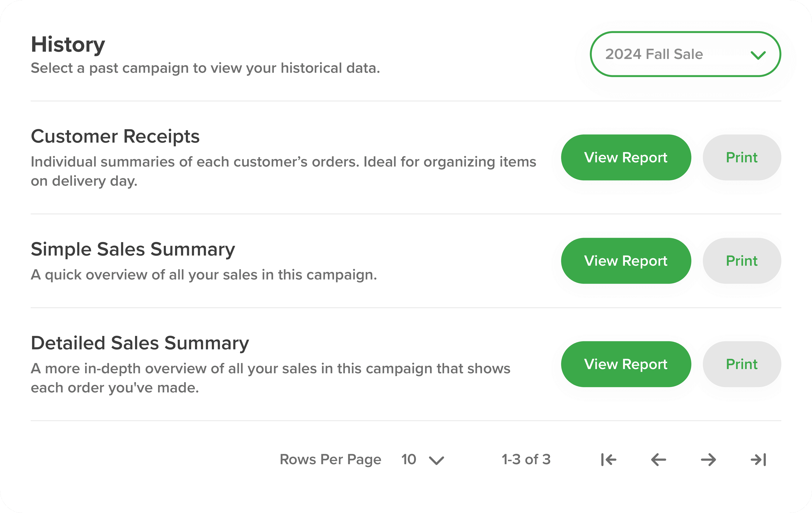
Task: Click the Customer Receipts heading
Action: 115,136
